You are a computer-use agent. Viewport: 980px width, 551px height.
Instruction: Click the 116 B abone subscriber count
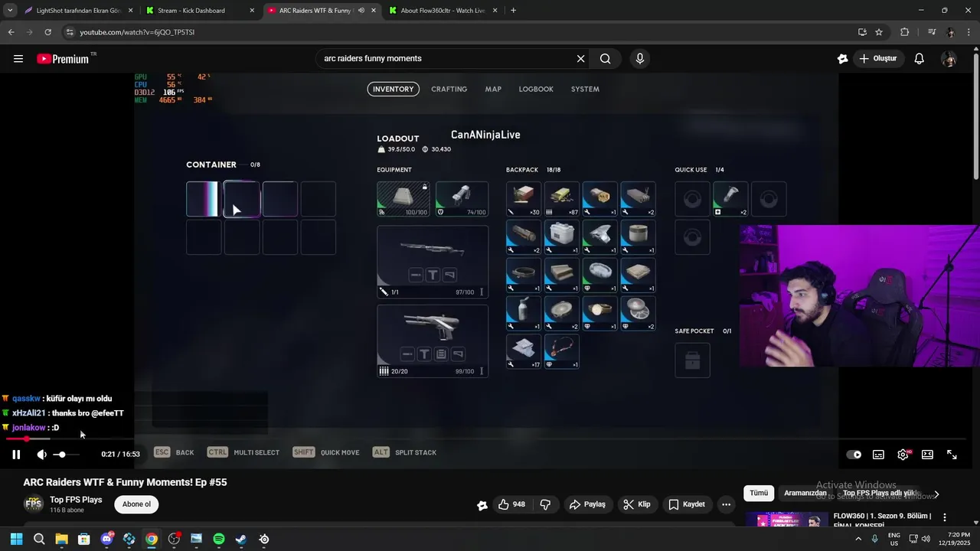[x=67, y=510]
